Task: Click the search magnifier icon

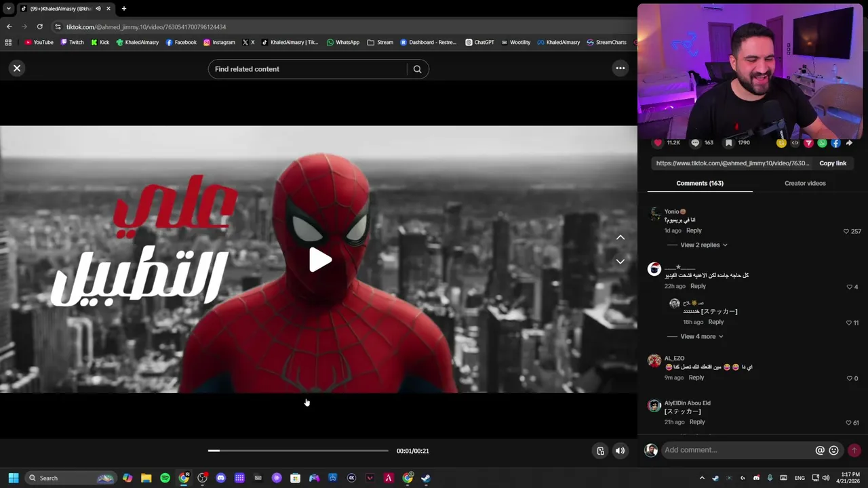Action: [x=417, y=69]
